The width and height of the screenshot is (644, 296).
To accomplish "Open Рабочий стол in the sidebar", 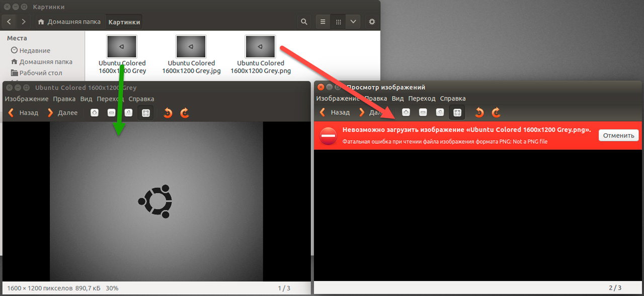I will tap(36, 73).
